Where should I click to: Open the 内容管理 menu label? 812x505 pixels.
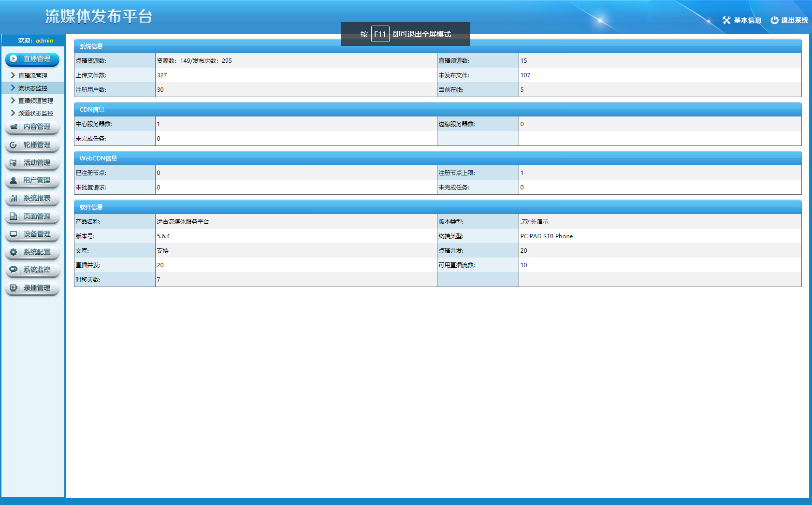[37, 127]
